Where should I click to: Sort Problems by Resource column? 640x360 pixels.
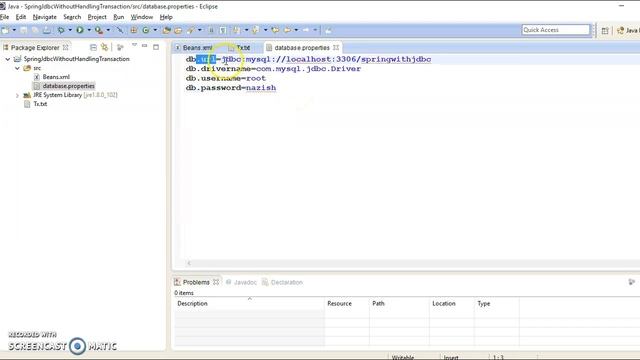pyautogui.click(x=347, y=304)
